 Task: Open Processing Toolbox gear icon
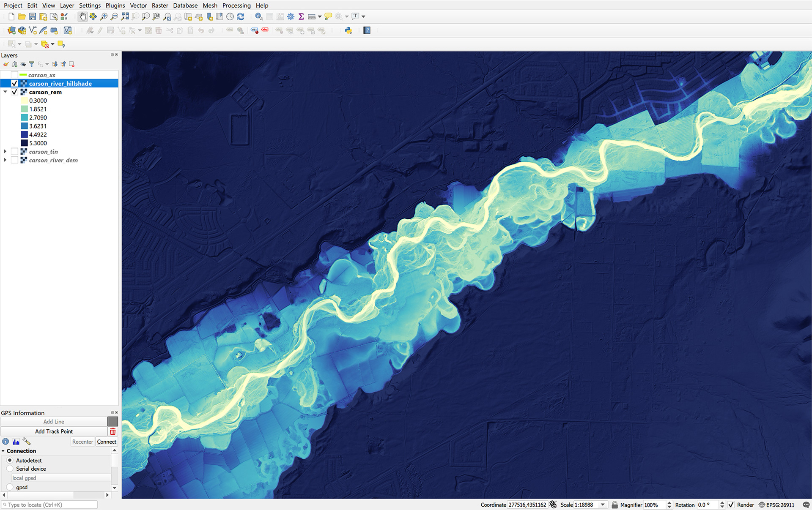tap(291, 16)
